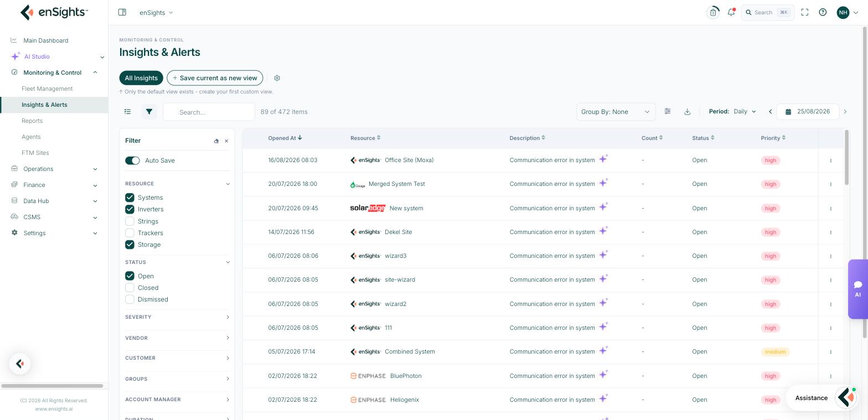Image resolution: width=868 pixels, height=420 pixels.
Task: Check the Dismissed status checkbox
Action: coord(130,299)
